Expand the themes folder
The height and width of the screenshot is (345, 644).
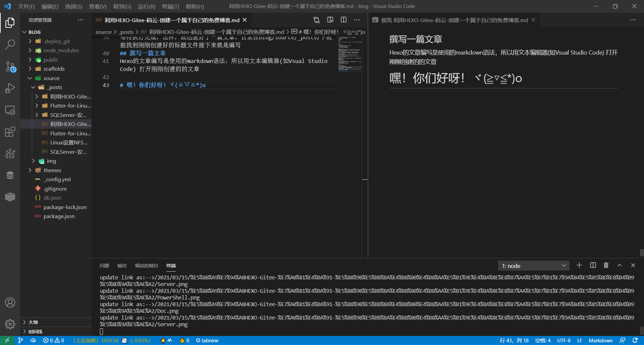tap(56, 170)
